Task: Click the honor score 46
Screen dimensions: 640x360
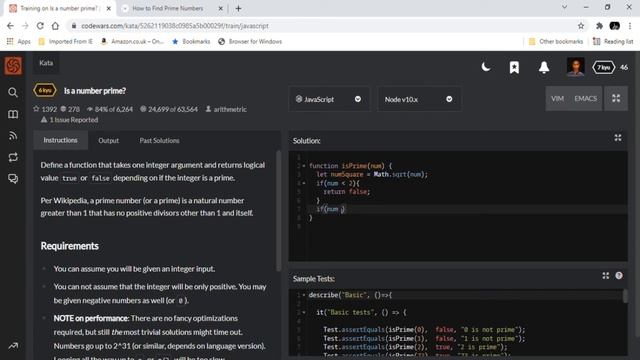Action: tap(624, 67)
